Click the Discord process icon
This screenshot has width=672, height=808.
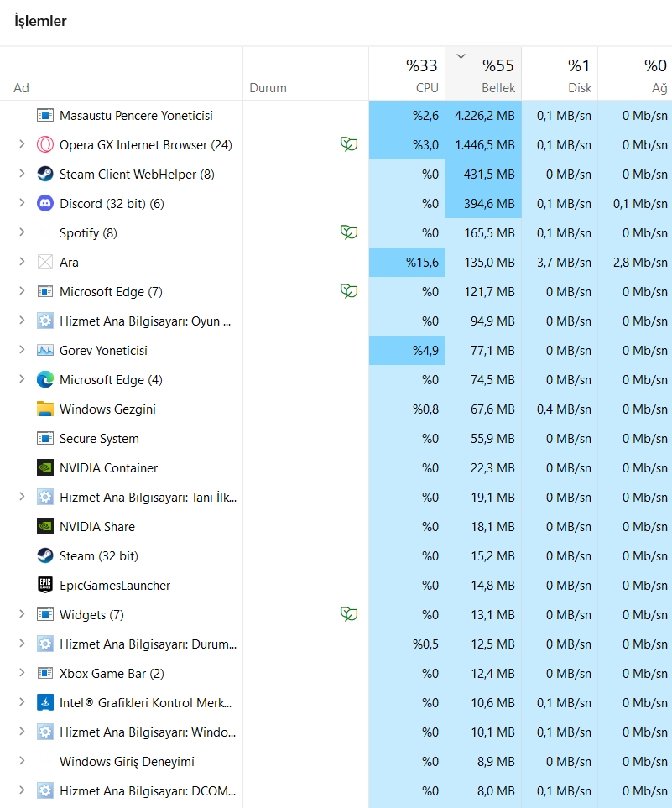pos(45,204)
